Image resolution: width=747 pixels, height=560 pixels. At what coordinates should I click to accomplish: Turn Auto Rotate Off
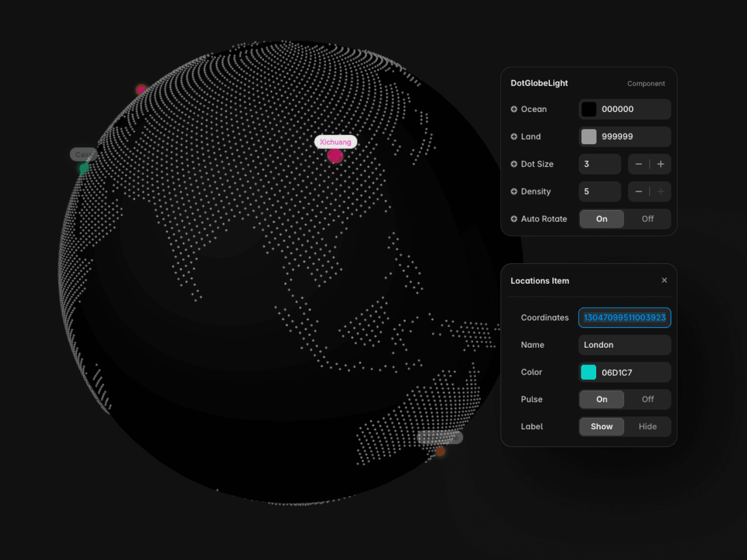point(648,219)
